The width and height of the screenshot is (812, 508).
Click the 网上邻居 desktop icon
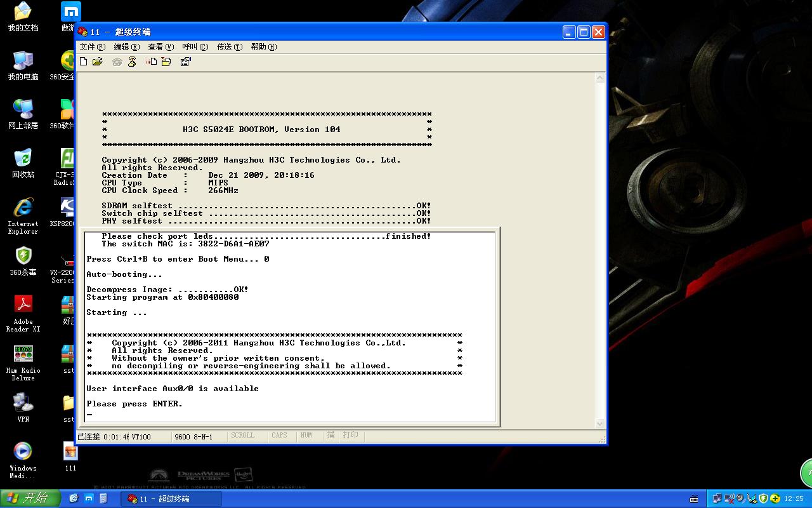click(x=23, y=115)
